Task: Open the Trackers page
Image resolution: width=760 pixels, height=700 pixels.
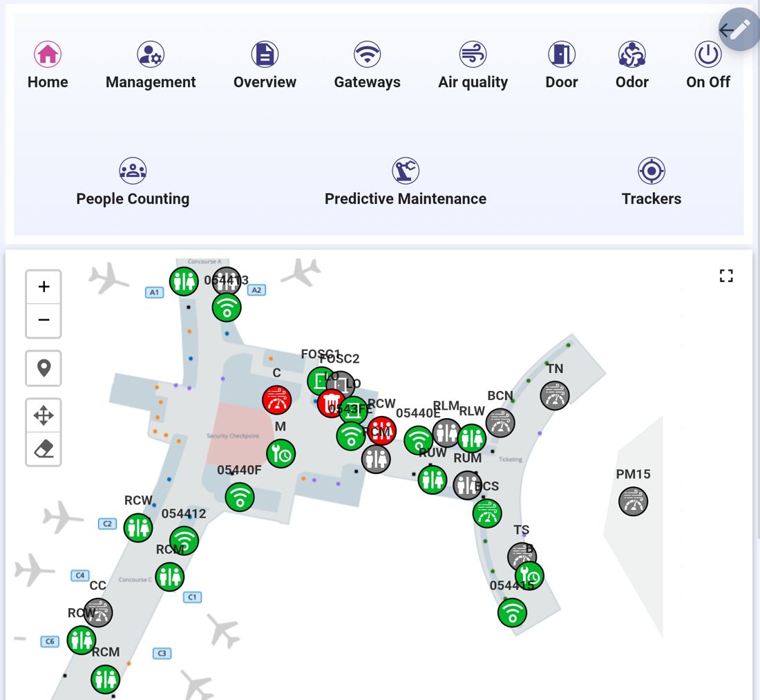Action: (x=652, y=182)
